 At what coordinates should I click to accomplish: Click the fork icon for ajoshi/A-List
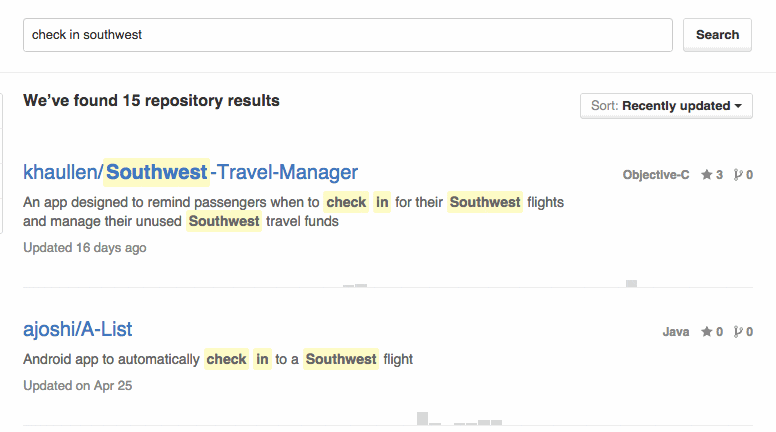738,332
